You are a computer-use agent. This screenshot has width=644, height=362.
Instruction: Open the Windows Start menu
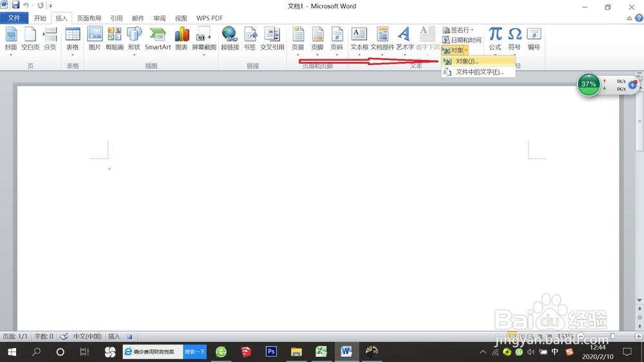tap(12, 352)
